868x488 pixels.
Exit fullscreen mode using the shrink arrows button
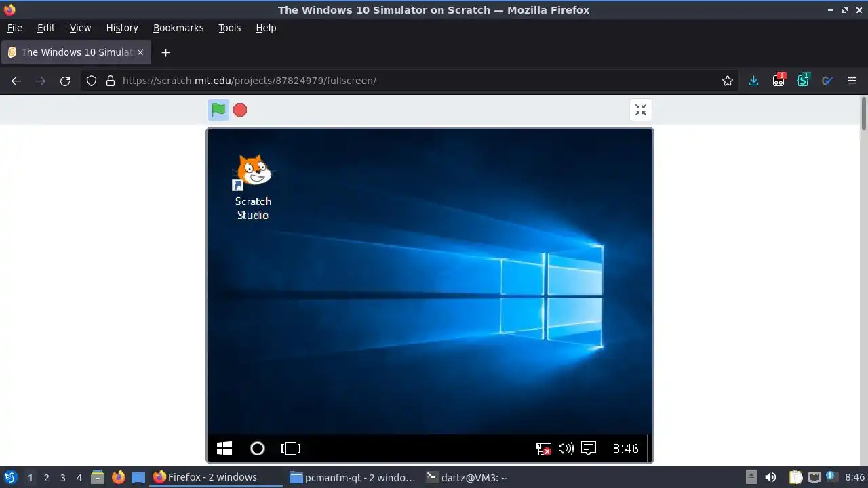click(641, 110)
